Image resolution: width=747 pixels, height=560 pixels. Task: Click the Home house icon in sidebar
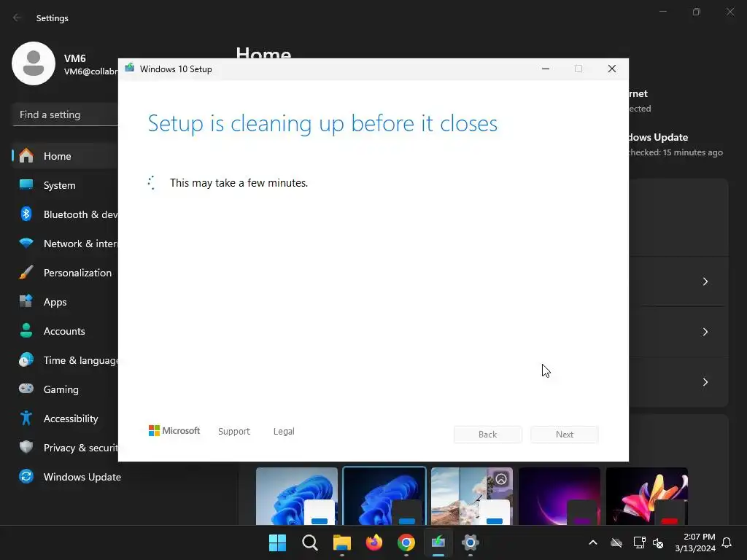[x=26, y=156]
